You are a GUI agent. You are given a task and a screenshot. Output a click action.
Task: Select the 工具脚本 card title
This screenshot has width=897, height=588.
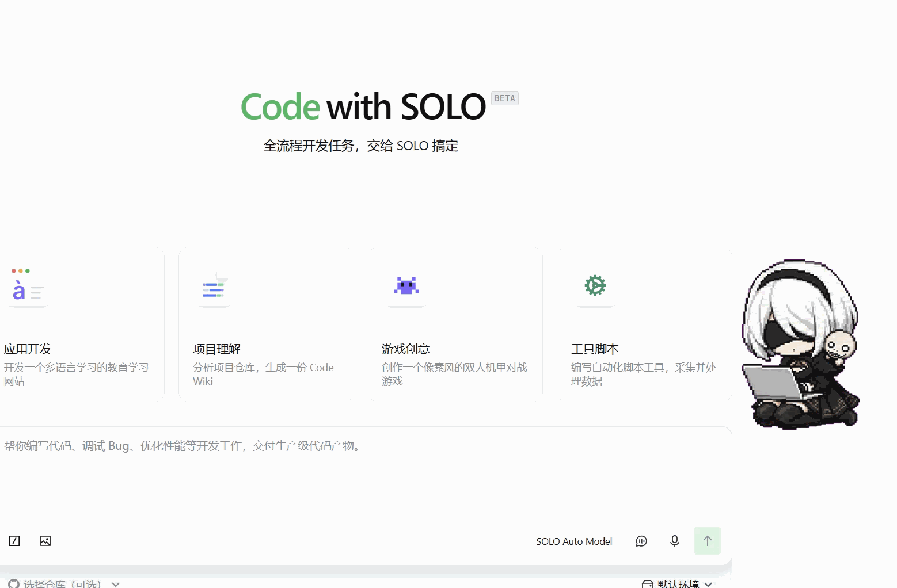[x=595, y=349]
